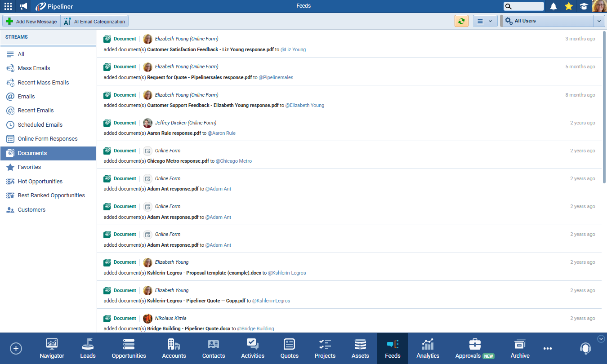
Task: Click the @Aaron Rule mention link
Action: [x=222, y=133]
